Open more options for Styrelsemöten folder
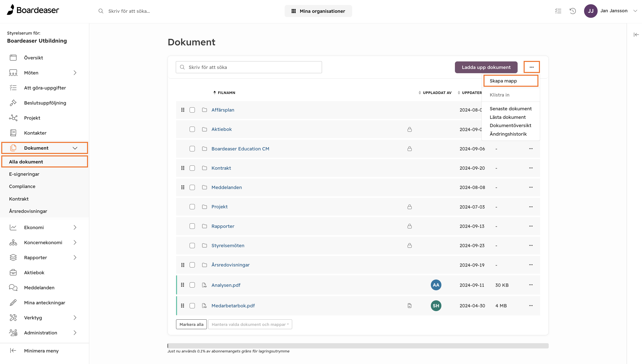This screenshot has height=364, width=642. [x=531, y=245]
